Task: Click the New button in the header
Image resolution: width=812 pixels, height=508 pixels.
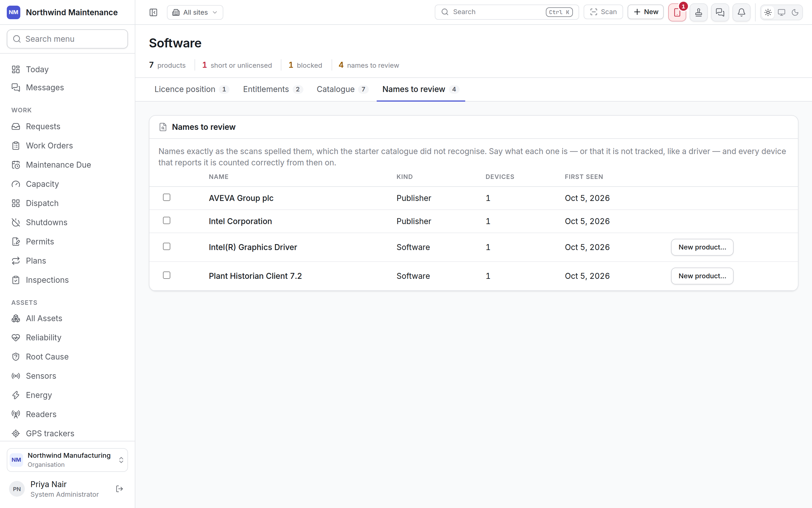Action: (x=646, y=12)
